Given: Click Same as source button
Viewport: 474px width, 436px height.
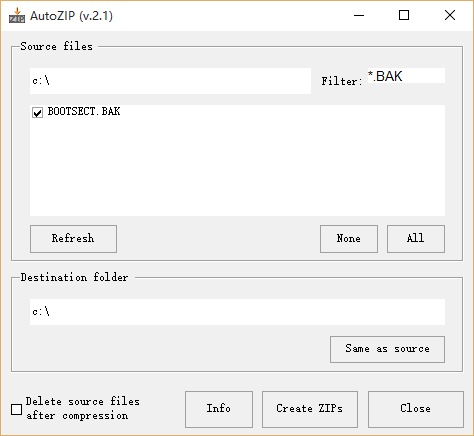Looking at the screenshot, I should pos(387,349).
